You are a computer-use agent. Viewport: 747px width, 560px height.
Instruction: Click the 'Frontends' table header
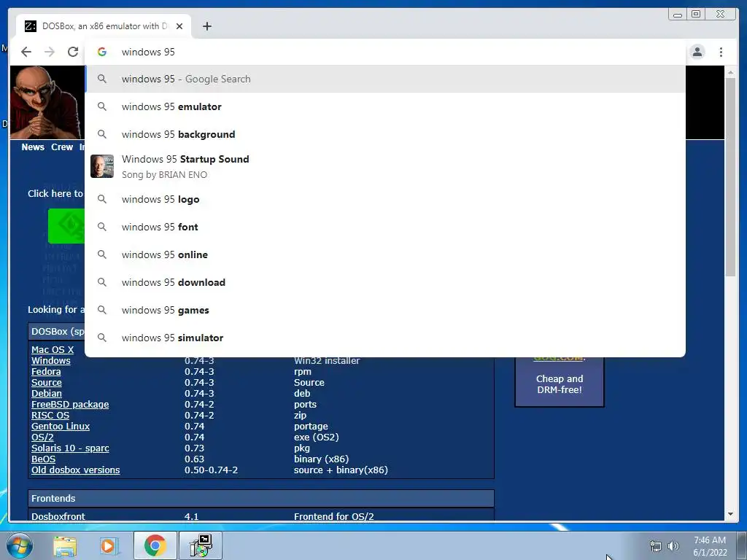[261, 499]
